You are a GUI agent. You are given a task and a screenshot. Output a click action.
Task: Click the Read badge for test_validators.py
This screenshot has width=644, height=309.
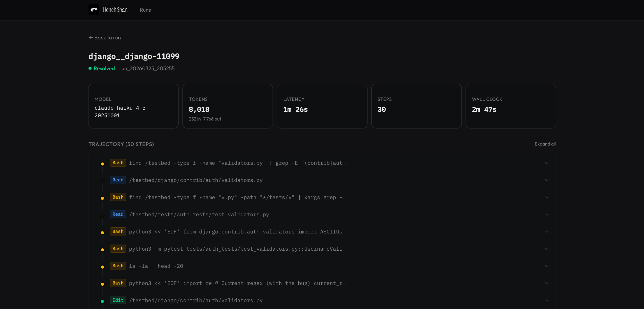[x=118, y=214]
